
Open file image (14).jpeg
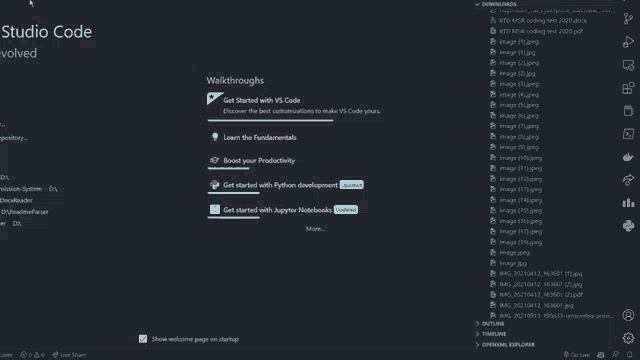pos(521,200)
